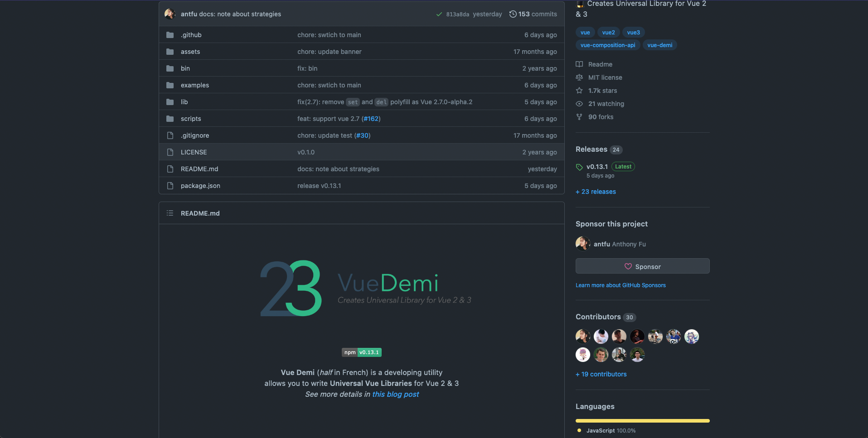
Task: Click the .github folder icon
Action: coord(170,35)
